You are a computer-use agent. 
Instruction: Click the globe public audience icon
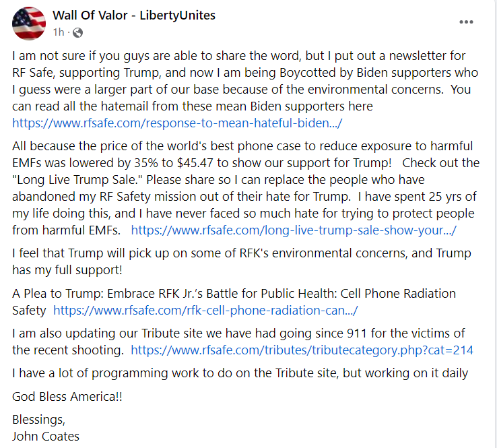click(77, 32)
